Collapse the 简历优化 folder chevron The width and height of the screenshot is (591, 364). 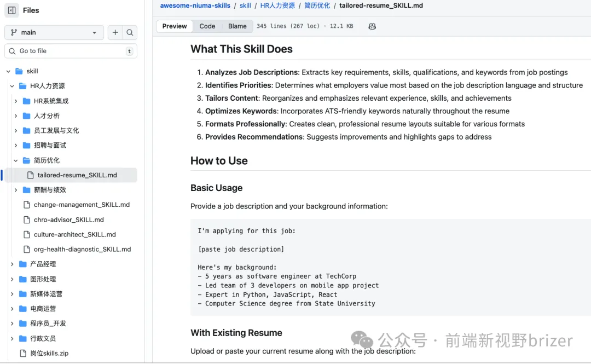click(x=16, y=160)
